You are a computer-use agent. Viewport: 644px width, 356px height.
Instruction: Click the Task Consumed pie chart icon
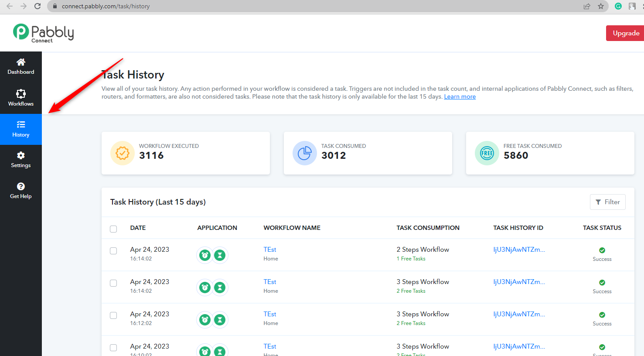pos(305,153)
